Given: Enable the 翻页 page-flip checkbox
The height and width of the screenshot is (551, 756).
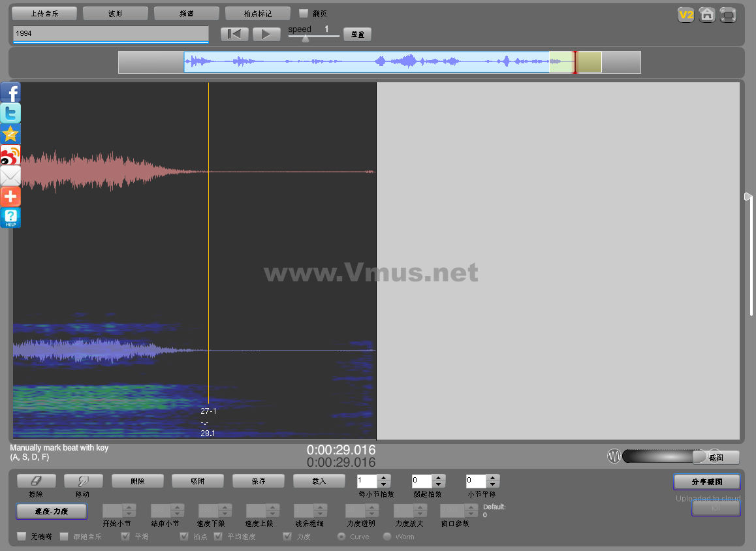Looking at the screenshot, I should coord(304,14).
